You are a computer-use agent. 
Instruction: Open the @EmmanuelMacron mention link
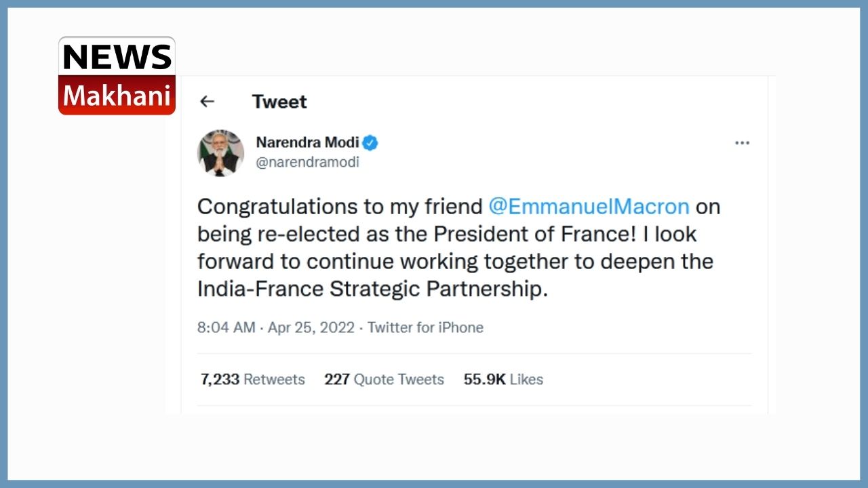click(588, 206)
